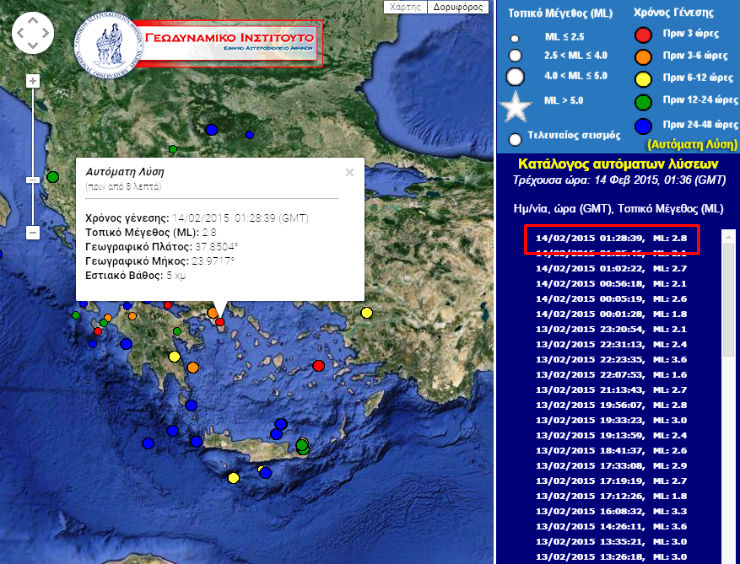
Task: Click the red Πριν 3 ώρες legend circle
Action: [644, 37]
